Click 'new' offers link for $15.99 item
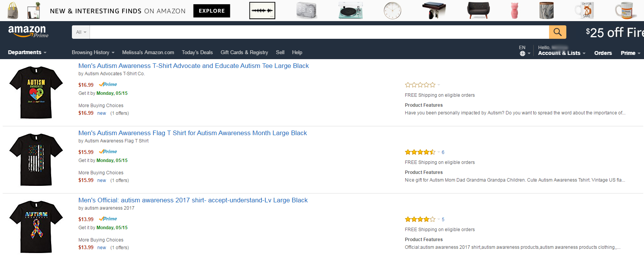644x268 pixels. point(102,180)
